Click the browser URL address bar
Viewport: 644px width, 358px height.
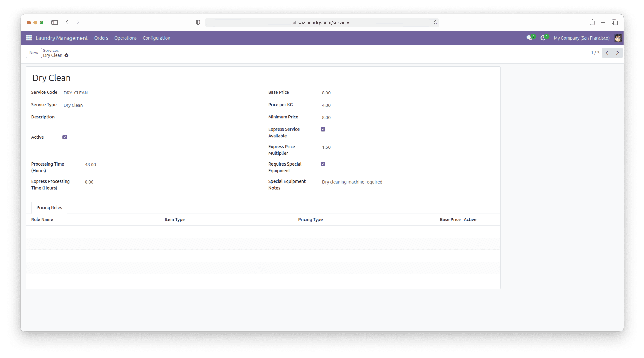(322, 22)
